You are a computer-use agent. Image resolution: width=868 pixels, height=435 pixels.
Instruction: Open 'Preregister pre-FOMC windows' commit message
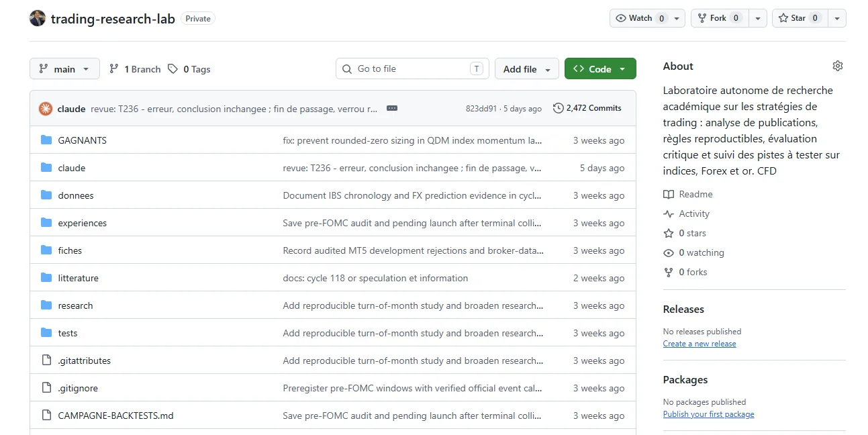(x=413, y=388)
